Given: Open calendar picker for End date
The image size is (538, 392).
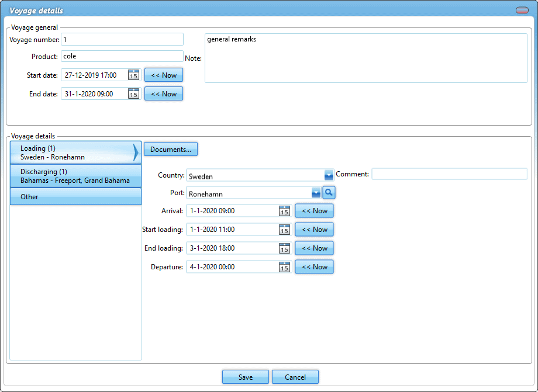Looking at the screenshot, I should tap(133, 94).
